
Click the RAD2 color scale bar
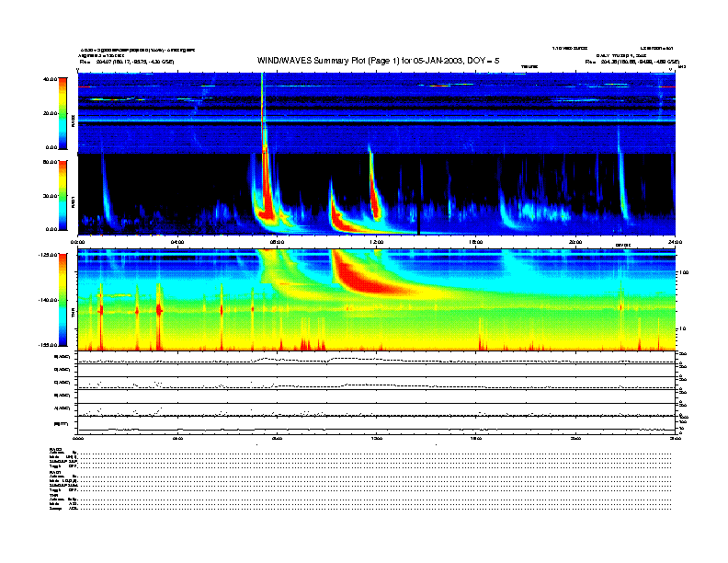tap(63, 112)
